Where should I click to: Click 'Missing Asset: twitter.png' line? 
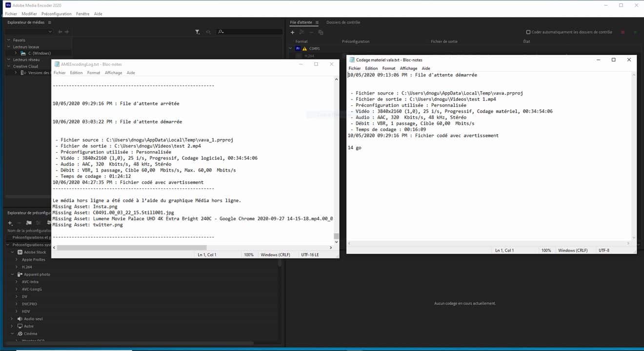(x=87, y=225)
